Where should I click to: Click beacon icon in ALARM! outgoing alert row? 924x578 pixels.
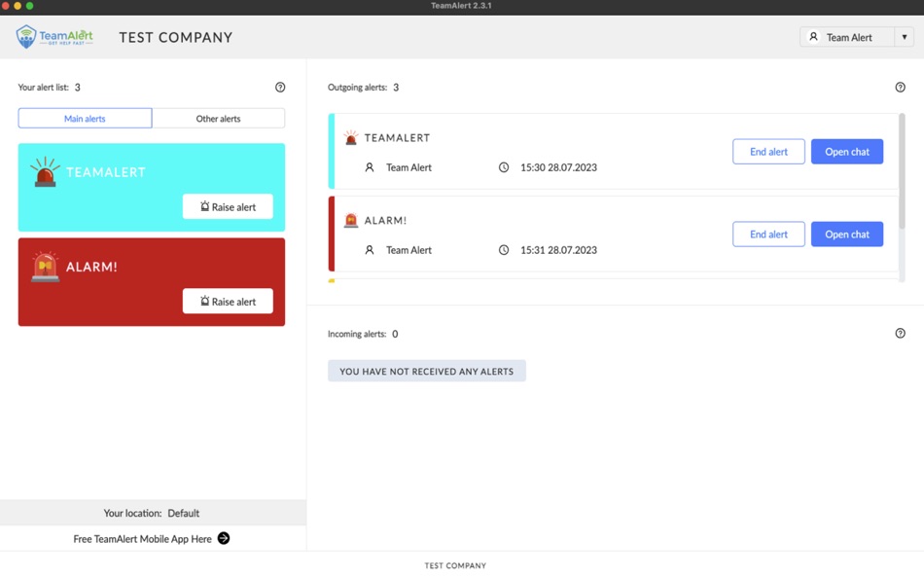tap(350, 220)
